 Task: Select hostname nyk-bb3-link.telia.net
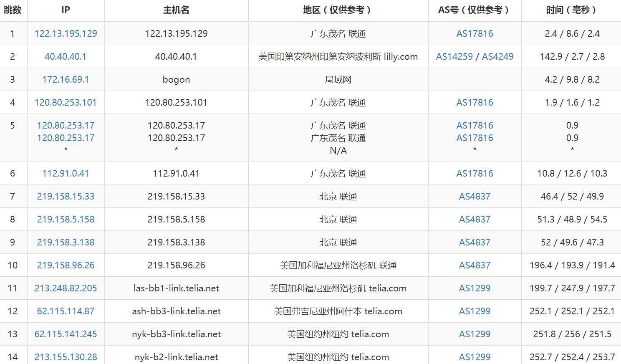(176, 334)
